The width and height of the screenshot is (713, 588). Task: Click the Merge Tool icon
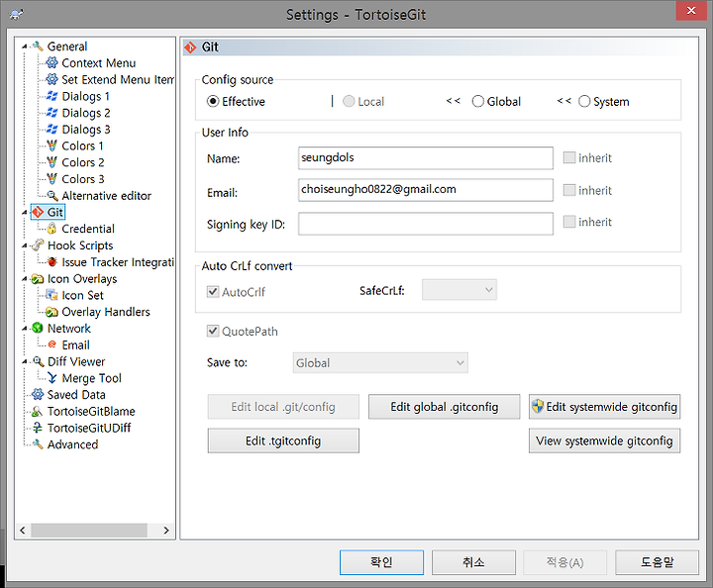coord(52,378)
